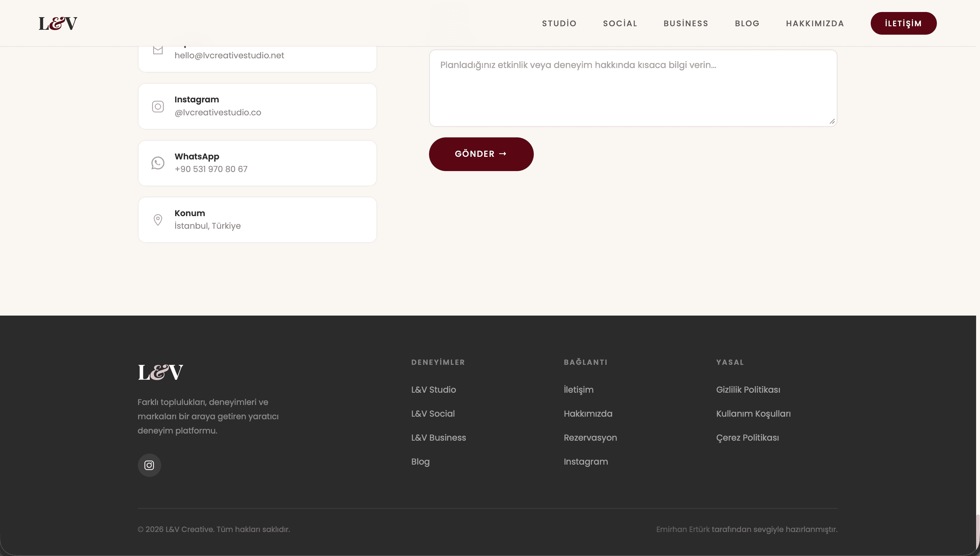Screen dimensions: 980x556
Task: Click the L&V logo in header
Action: coord(58,23)
